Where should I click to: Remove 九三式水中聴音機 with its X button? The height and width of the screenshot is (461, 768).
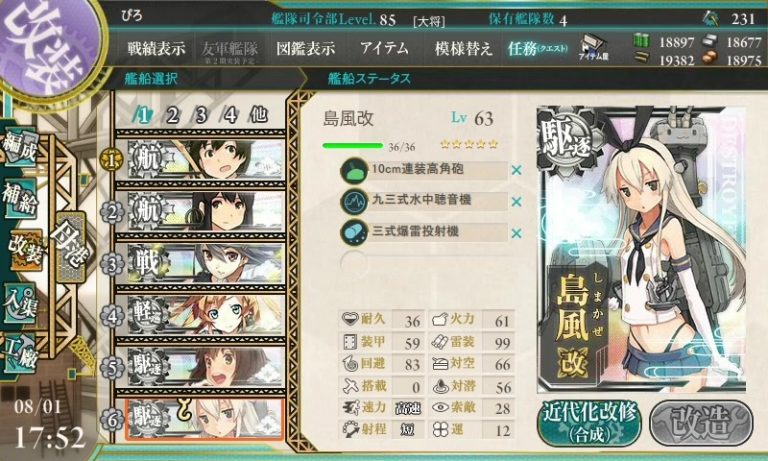(x=516, y=202)
